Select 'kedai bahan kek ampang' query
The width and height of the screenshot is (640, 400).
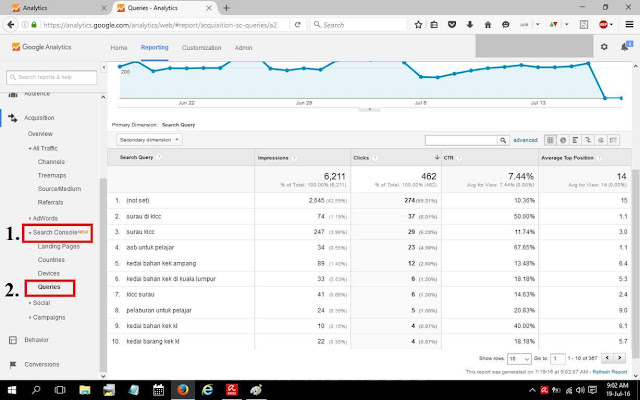click(x=161, y=264)
